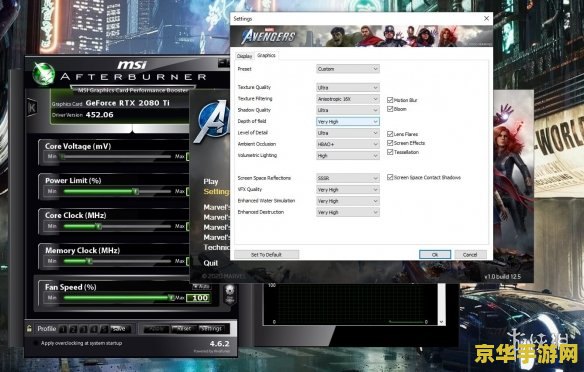Click the Fan Speed slider handle
Image resolution: width=584 pixels, height=372 pixels.
click(171, 298)
